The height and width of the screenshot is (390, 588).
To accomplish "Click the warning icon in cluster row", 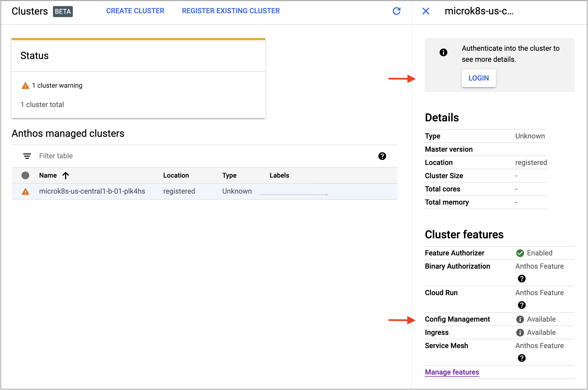I will point(25,191).
